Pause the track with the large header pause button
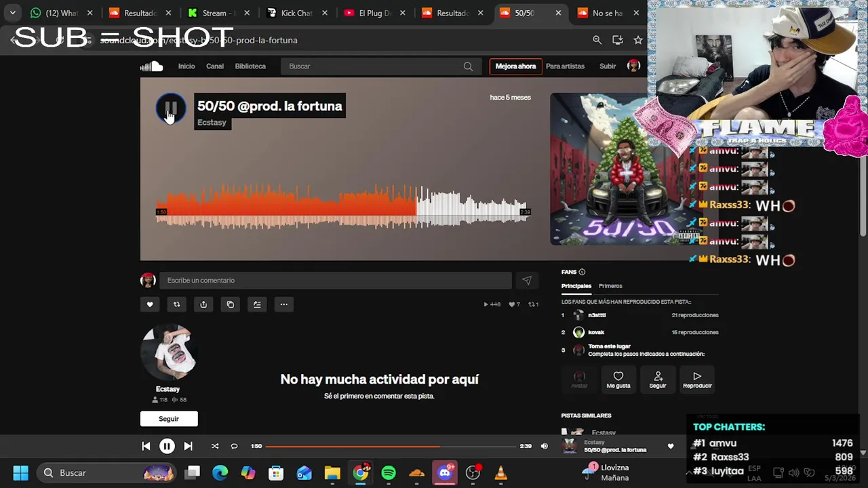The image size is (868, 488). (171, 108)
